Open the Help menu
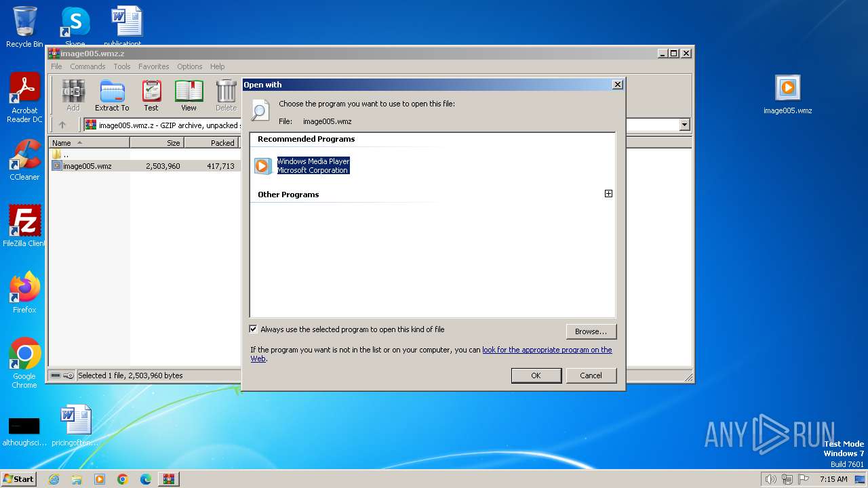This screenshot has height=488, width=868. click(217, 66)
